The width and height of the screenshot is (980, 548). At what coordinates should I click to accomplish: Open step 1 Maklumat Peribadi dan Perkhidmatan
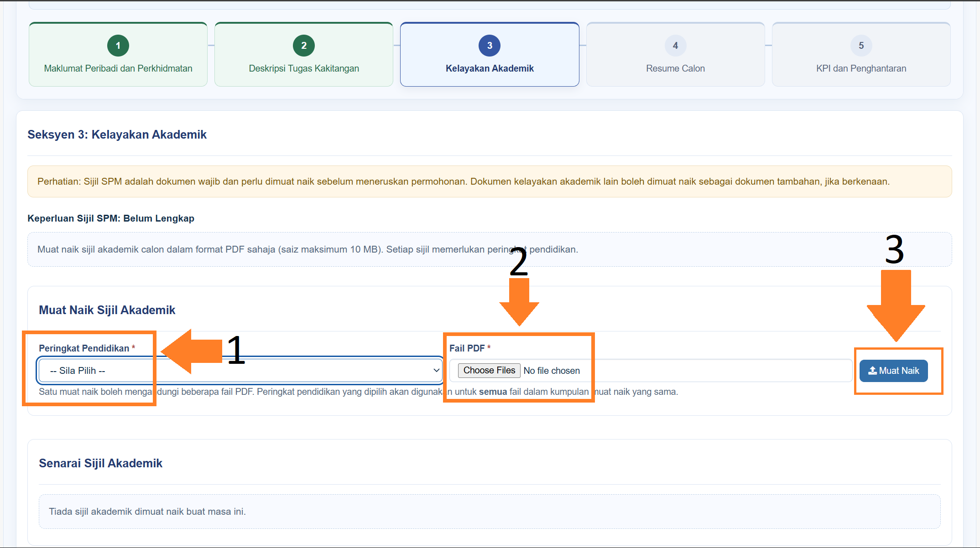[118, 54]
